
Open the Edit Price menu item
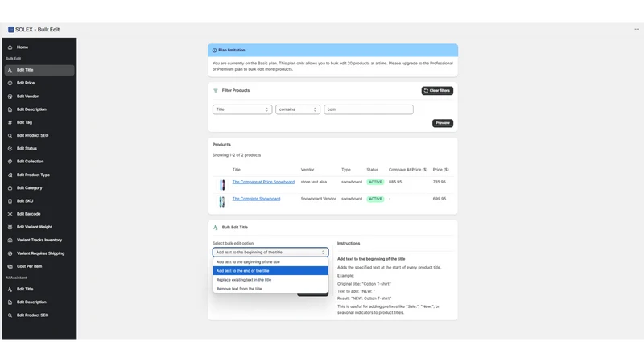[x=39, y=83]
